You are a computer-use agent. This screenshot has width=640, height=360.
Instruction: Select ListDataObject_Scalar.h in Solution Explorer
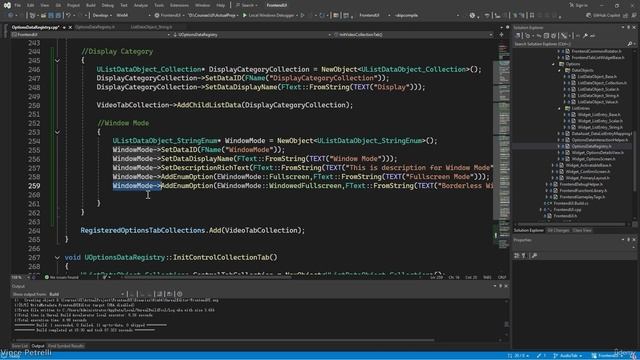[598, 89]
